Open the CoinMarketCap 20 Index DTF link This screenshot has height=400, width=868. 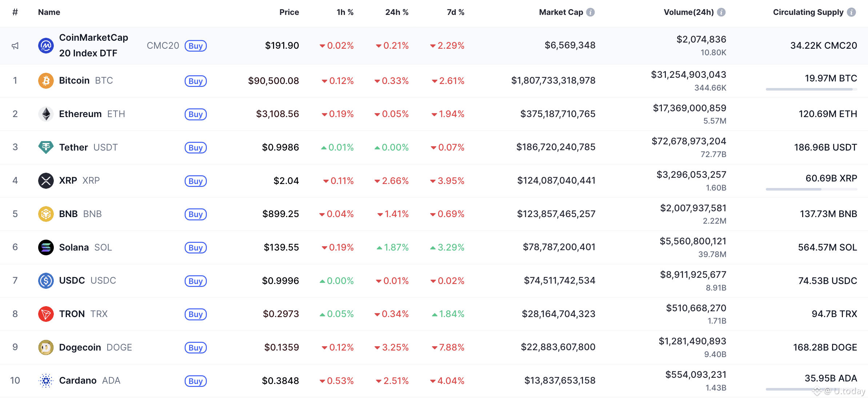[93, 45]
